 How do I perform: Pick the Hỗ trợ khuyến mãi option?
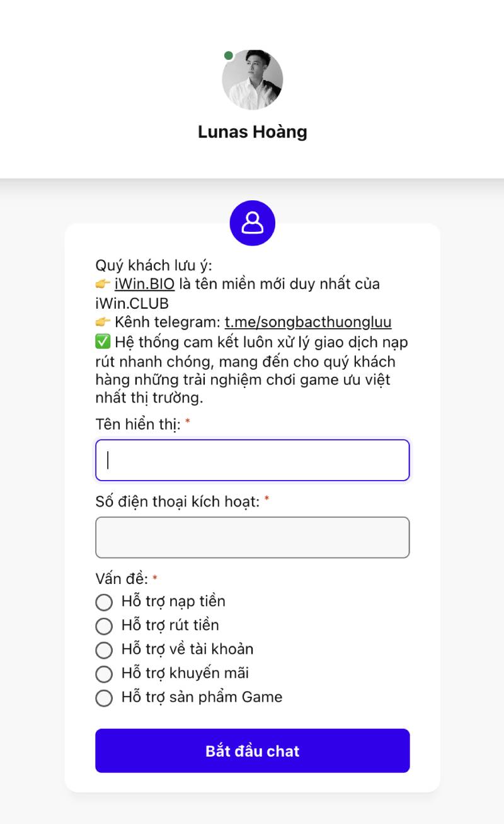(104, 674)
